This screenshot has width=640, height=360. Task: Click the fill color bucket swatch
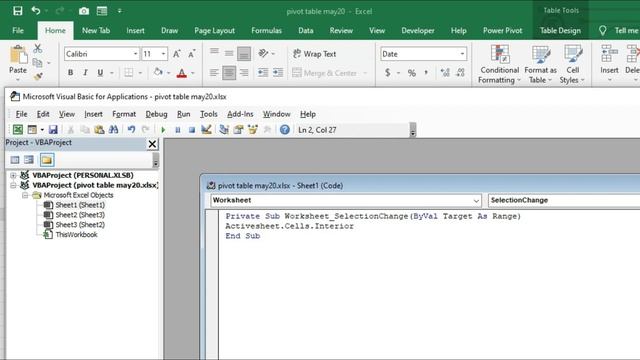[158, 73]
